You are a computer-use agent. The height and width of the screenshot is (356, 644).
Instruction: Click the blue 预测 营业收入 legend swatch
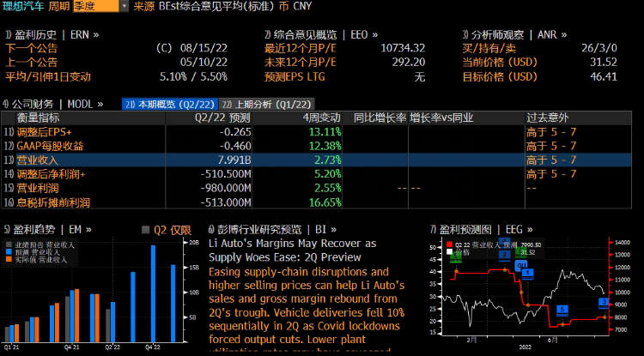(x=9, y=252)
